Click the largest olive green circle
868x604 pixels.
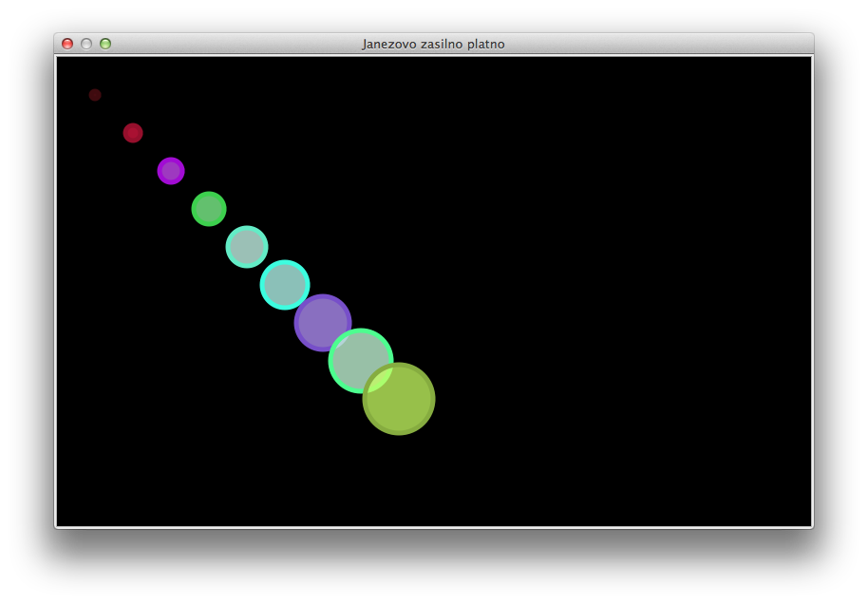(399, 399)
